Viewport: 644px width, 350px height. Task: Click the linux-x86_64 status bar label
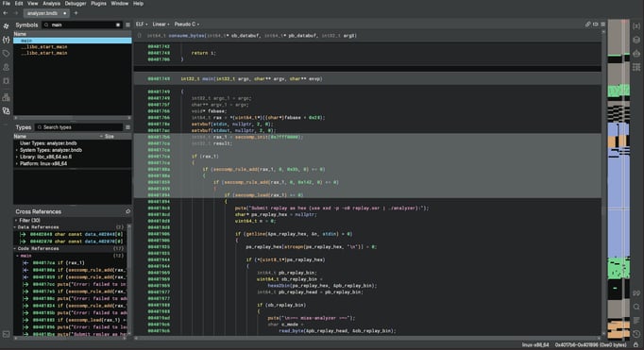(535, 344)
